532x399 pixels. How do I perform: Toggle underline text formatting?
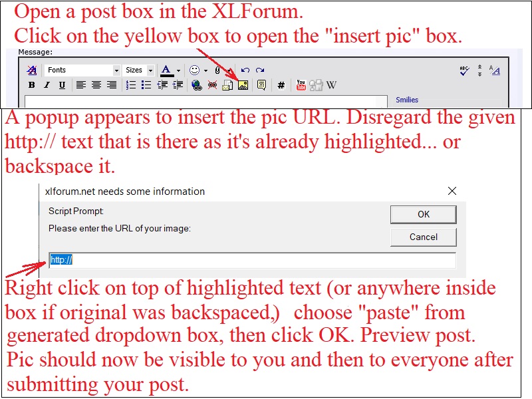click(x=62, y=85)
